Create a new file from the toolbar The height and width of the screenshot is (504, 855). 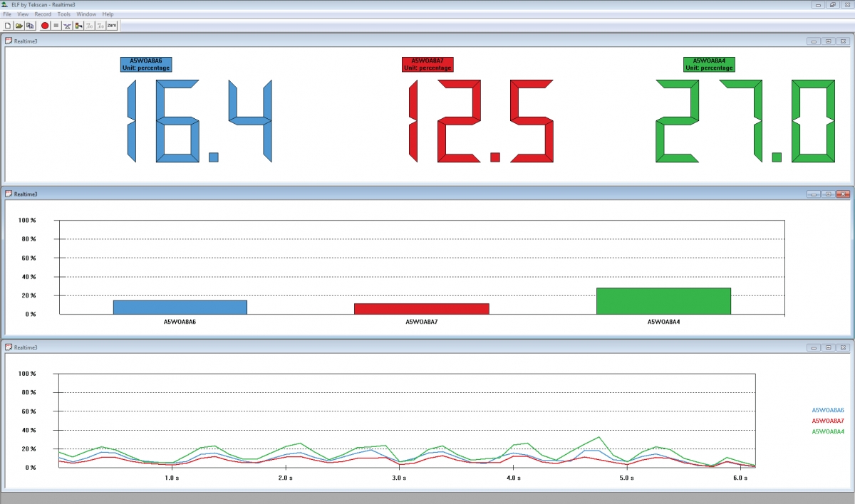pos(8,25)
